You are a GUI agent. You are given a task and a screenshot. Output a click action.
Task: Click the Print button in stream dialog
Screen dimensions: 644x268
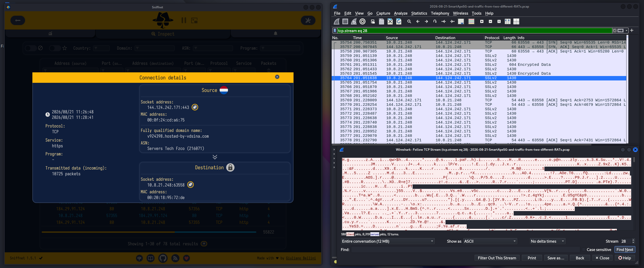(532, 258)
